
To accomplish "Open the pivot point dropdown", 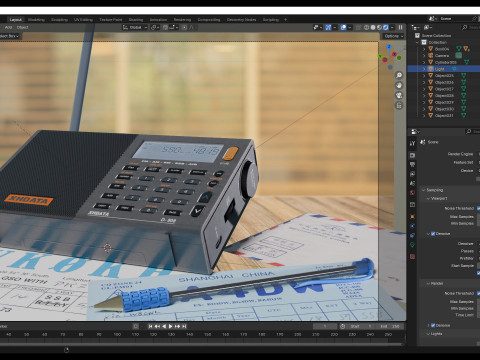I will [155, 27].
